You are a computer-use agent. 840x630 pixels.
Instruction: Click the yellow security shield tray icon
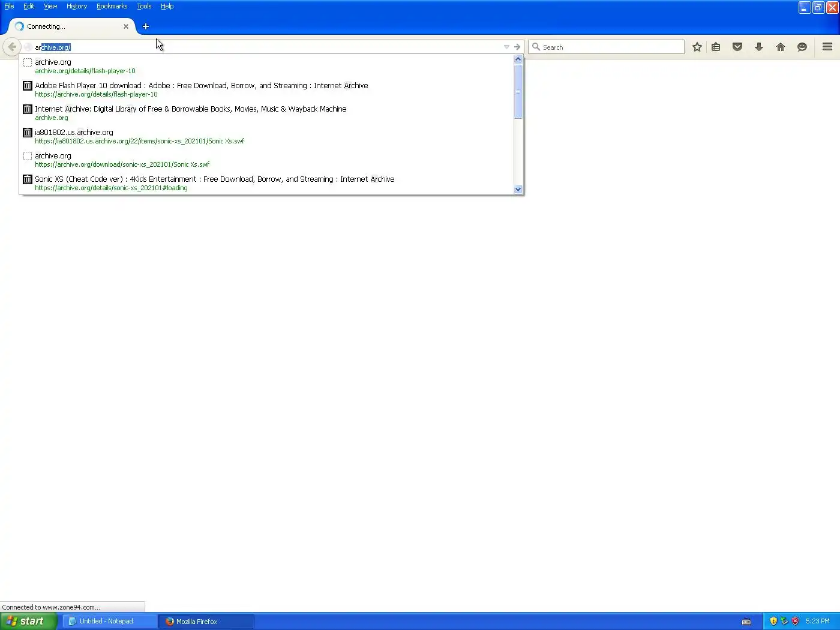[773, 621]
